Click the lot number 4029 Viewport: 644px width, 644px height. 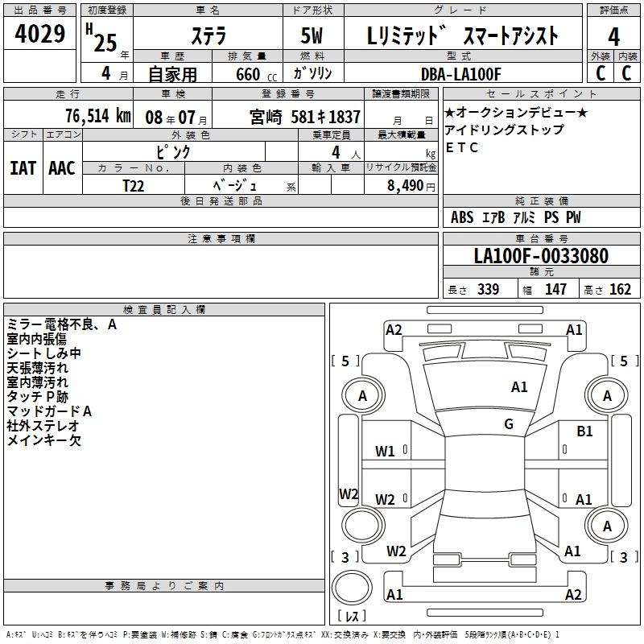click(x=39, y=34)
